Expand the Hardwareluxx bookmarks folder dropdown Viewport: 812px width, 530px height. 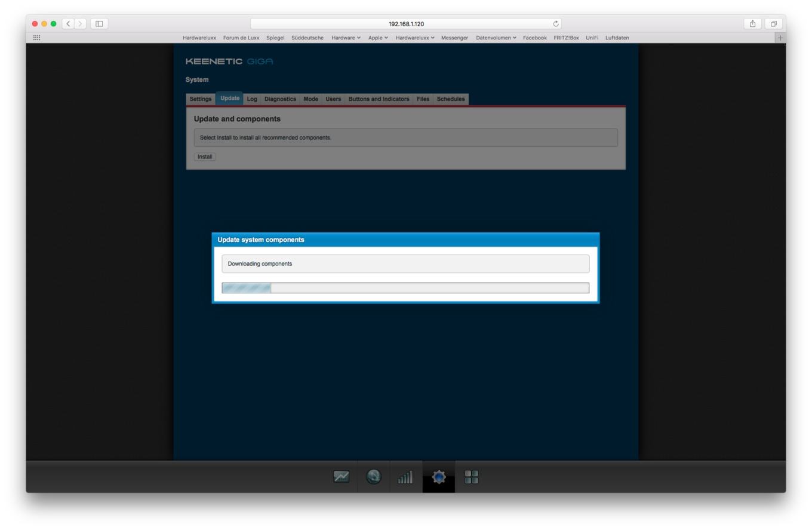414,38
